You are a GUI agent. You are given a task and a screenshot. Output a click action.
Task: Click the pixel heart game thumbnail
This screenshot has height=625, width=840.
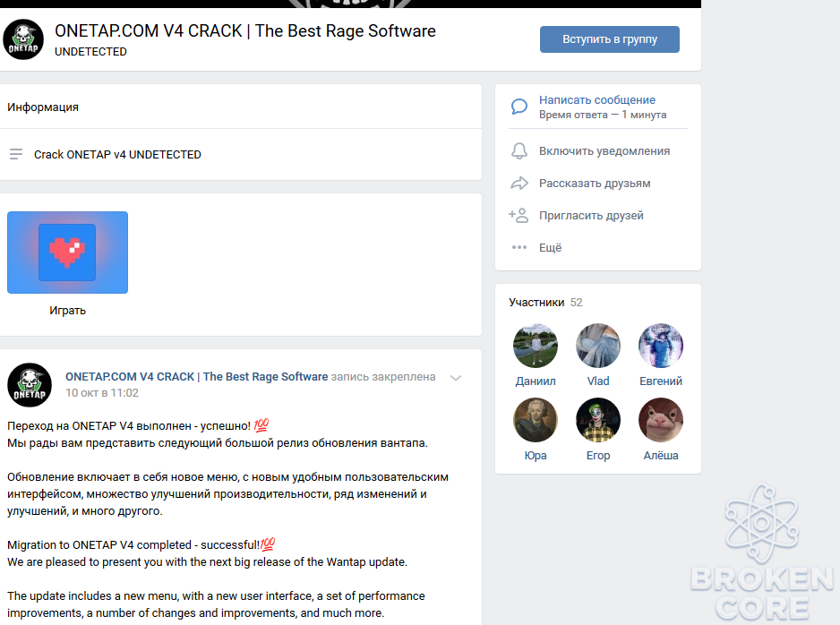pos(67,253)
